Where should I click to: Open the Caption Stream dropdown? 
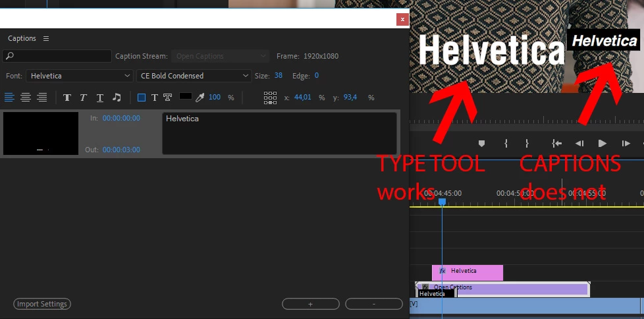[220, 56]
